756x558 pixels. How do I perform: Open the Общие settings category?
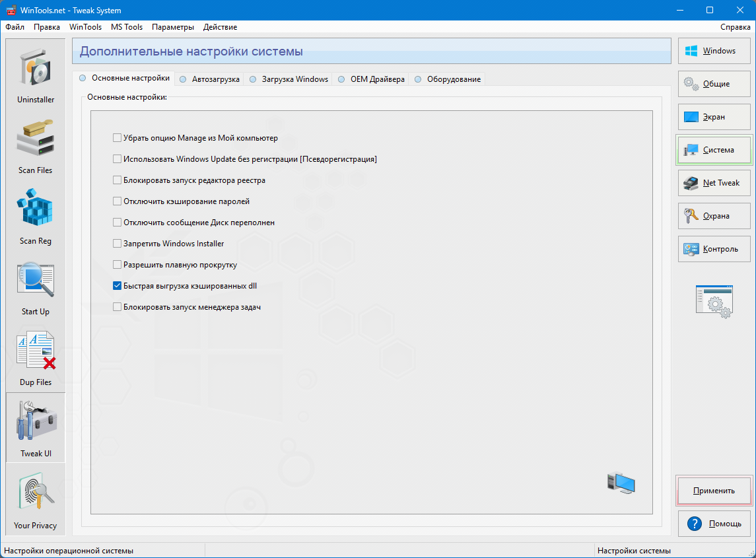[714, 84]
